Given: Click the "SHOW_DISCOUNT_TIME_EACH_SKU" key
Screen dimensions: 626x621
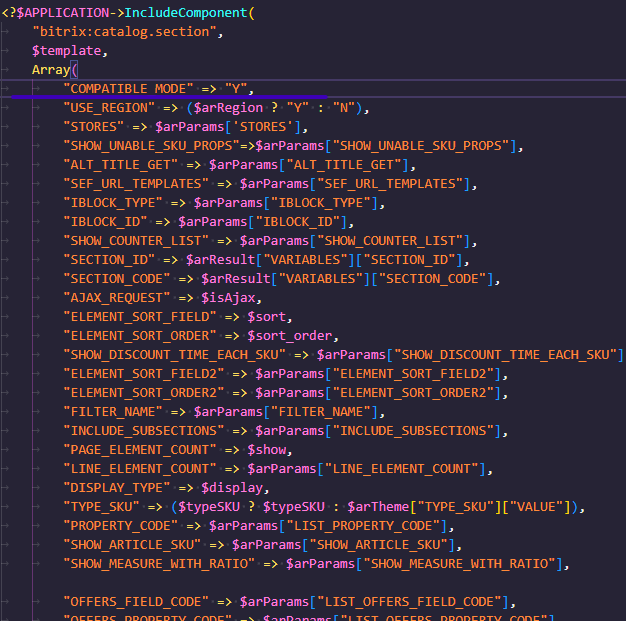Looking at the screenshot, I should point(174,355).
